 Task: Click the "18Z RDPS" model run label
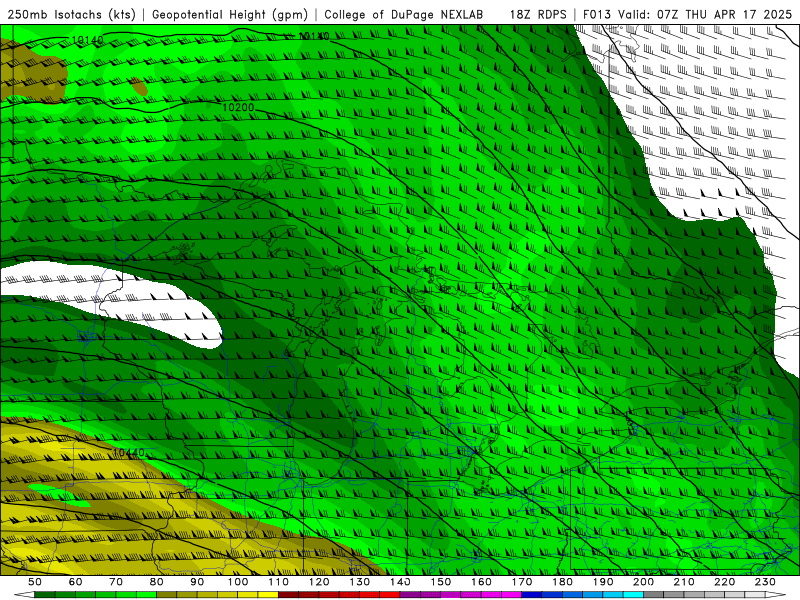click(x=538, y=14)
